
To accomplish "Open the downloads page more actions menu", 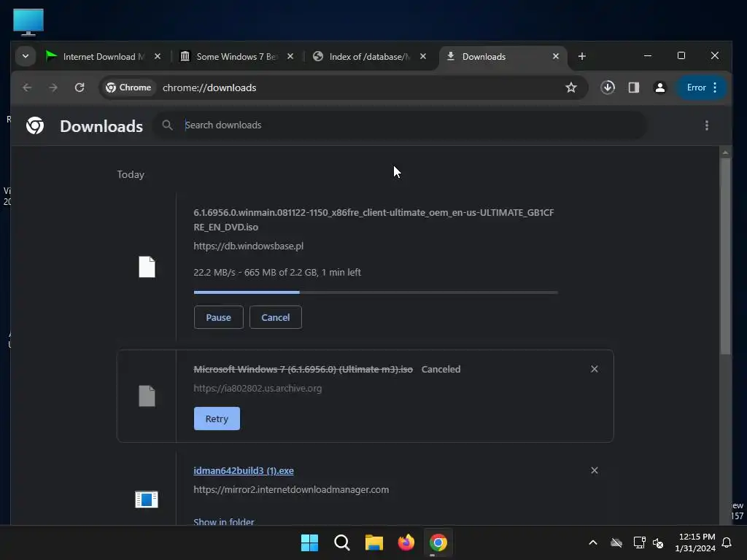I will [x=706, y=125].
